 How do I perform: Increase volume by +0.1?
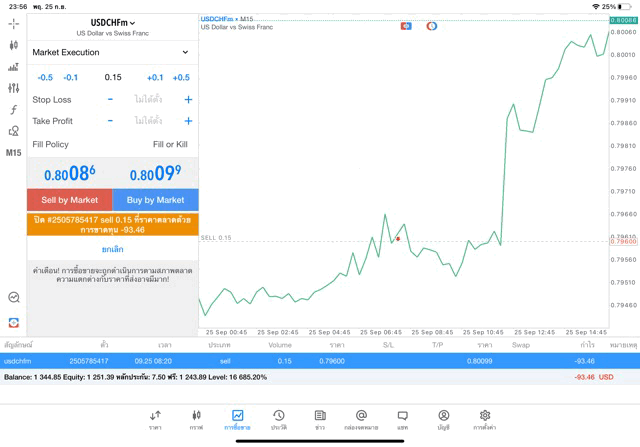(155, 77)
